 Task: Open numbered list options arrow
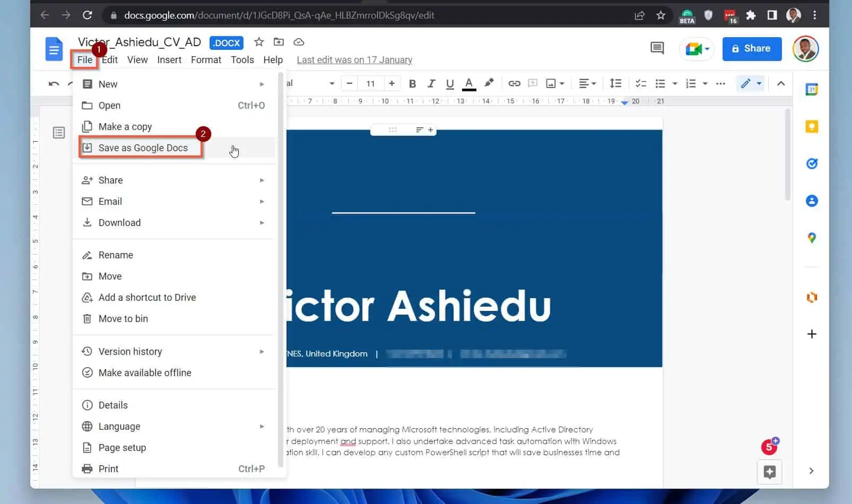click(705, 83)
